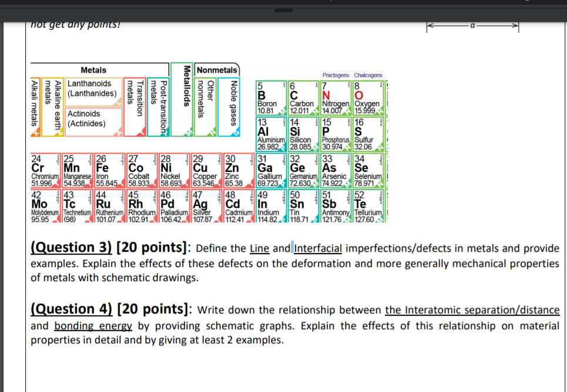This screenshot has height=392, width=567.
Task: Select the Manganese element cell
Action: click(x=78, y=171)
